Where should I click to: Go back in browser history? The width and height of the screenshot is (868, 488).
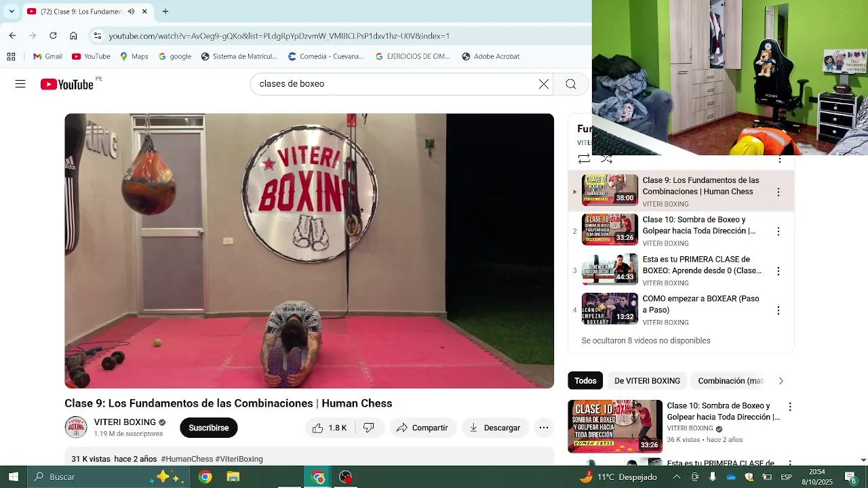12,36
